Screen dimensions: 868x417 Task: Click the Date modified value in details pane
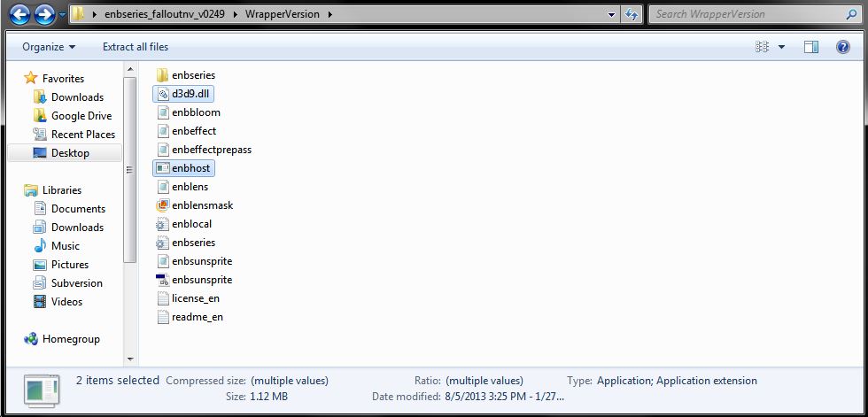[504, 397]
